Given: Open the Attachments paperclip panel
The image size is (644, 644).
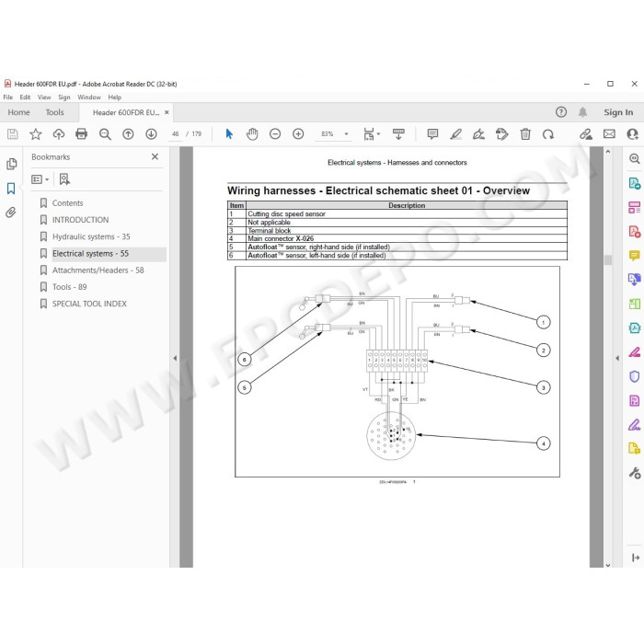Looking at the screenshot, I should tap(11, 213).
